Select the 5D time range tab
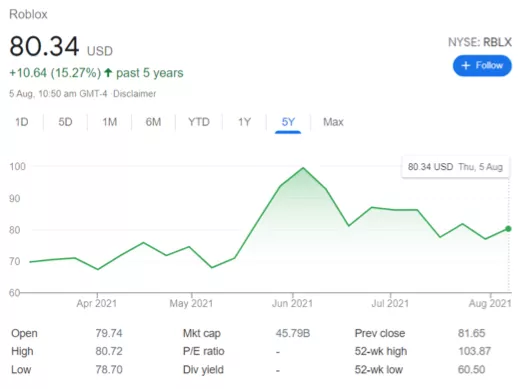Image resolution: width=529 pixels, height=389 pixels. coord(65,122)
